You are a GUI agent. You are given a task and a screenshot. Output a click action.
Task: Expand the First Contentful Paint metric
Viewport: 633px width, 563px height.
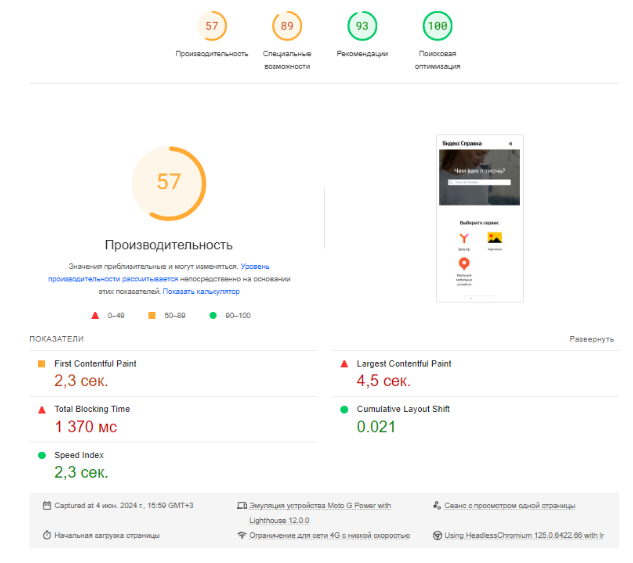(173, 374)
